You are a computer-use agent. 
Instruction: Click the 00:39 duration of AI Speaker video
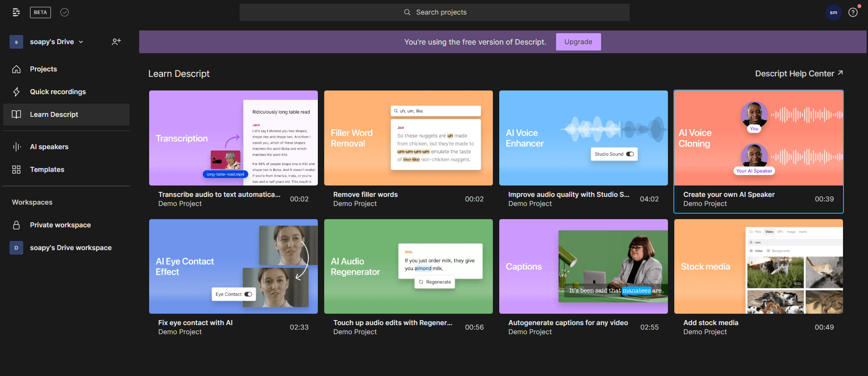824,199
